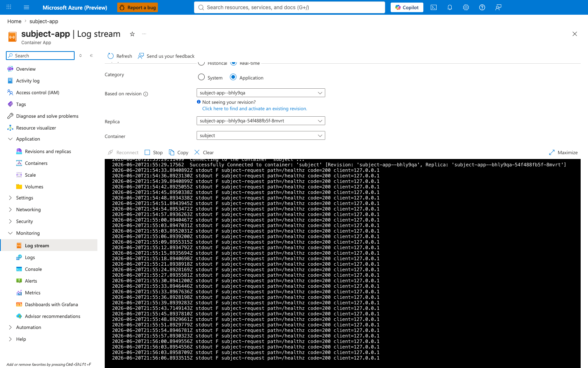Open the Cloud Shell terminal icon
588x368 pixels.
point(434,7)
